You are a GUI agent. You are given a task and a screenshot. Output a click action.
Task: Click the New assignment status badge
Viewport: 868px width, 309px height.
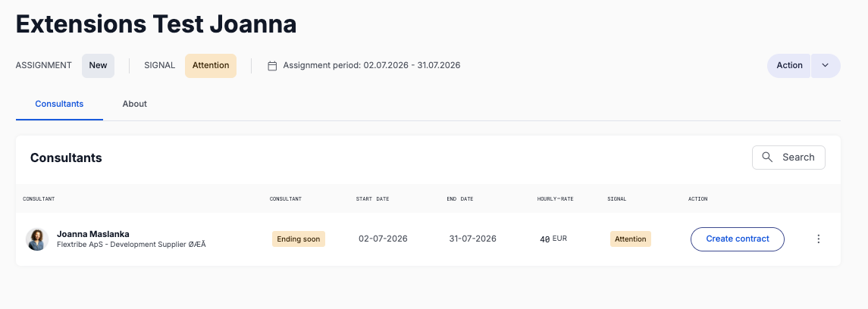(x=98, y=66)
